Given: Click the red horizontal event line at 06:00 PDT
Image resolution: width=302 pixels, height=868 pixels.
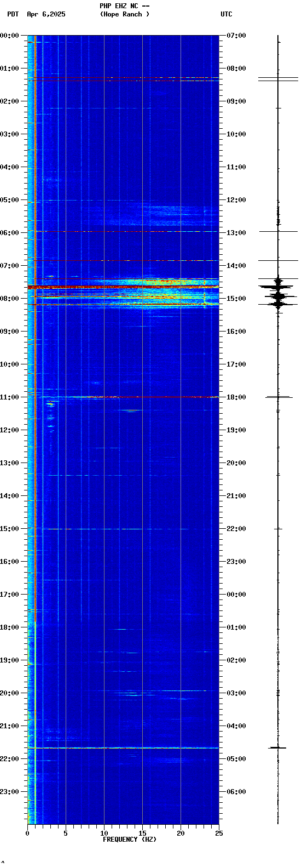Looking at the screenshot, I should (x=123, y=232).
